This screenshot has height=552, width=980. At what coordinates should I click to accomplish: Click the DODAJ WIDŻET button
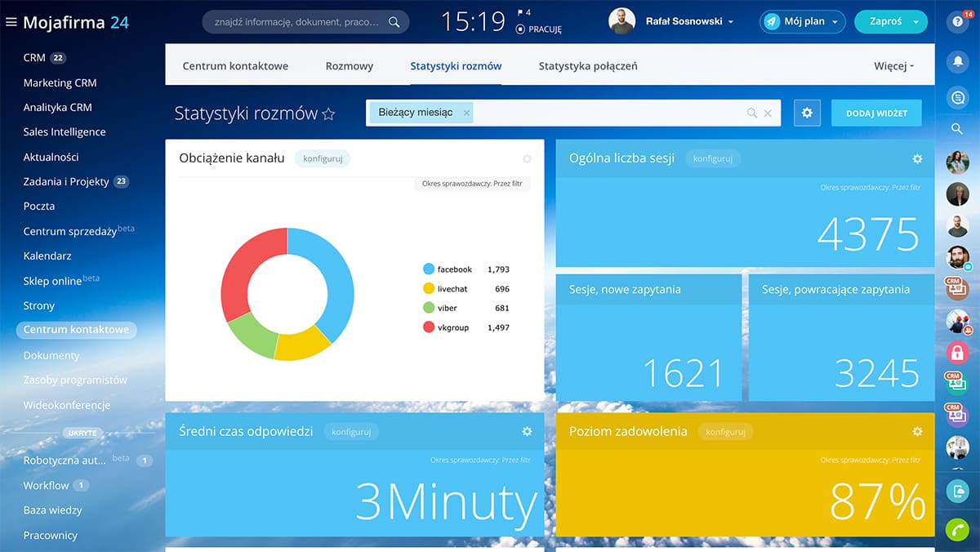(876, 114)
